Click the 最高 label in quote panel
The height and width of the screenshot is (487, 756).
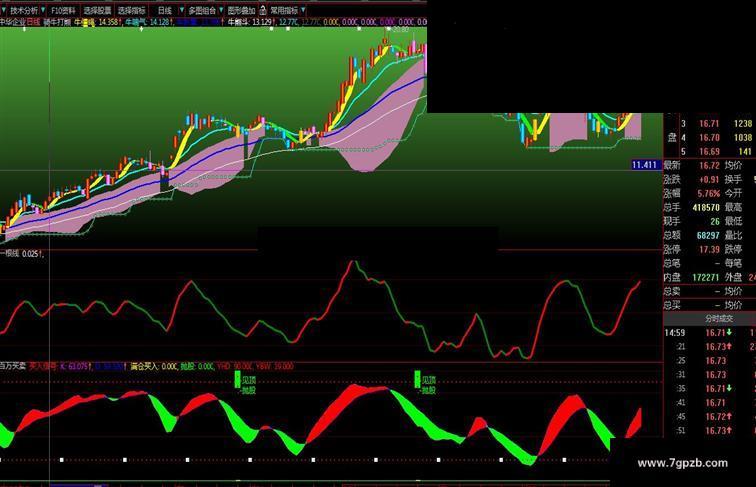pyautogui.click(x=733, y=208)
